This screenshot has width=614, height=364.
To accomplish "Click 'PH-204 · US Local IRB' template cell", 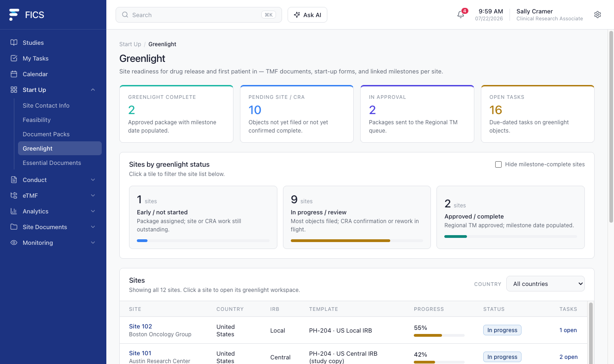I will pos(341,330).
